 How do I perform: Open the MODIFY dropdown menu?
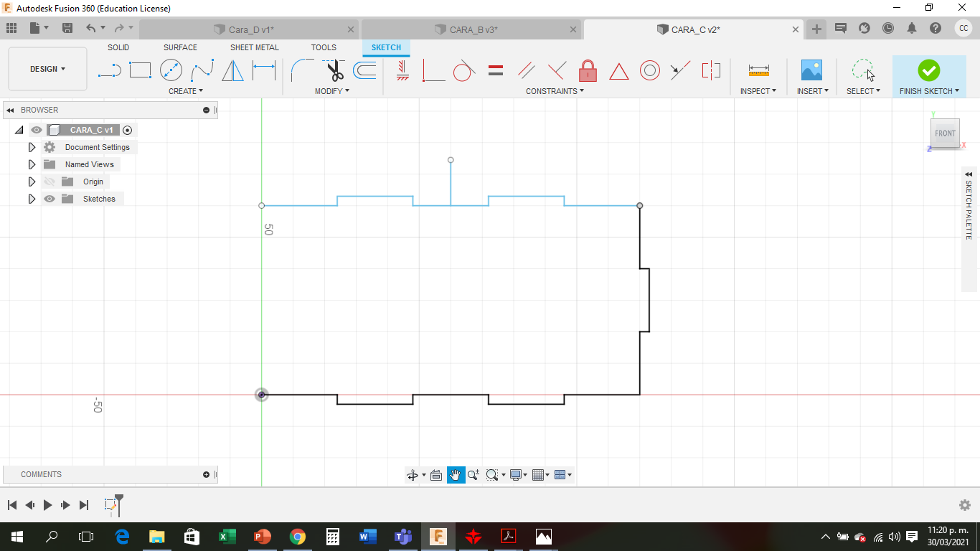(x=332, y=91)
